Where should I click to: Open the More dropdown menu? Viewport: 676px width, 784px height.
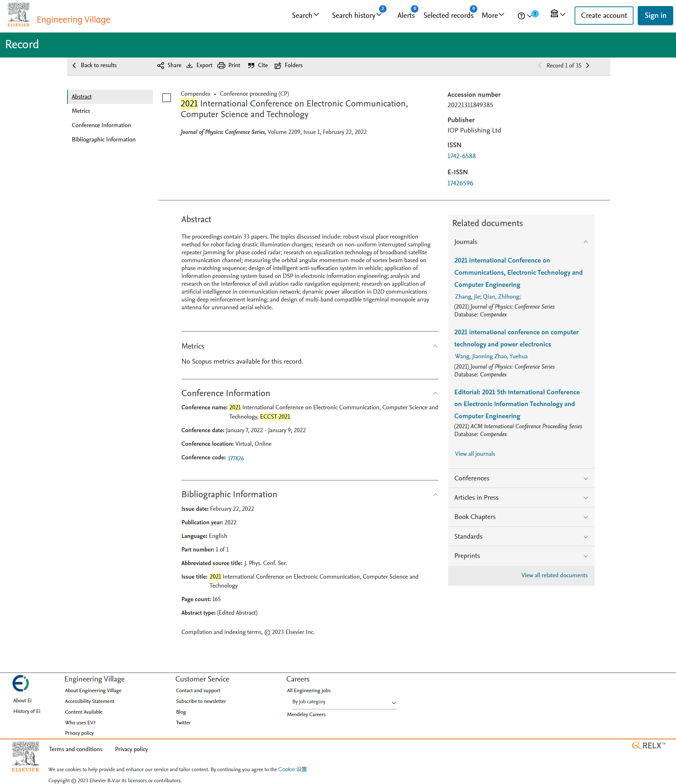pos(492,15)
